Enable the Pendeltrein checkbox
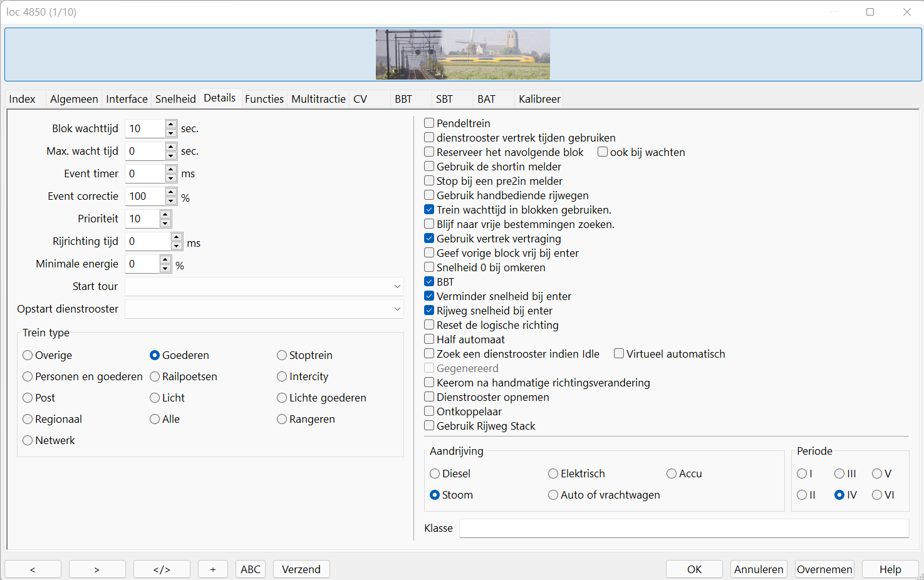The height and width of the screenshot is (580, 924). (429, 123)
